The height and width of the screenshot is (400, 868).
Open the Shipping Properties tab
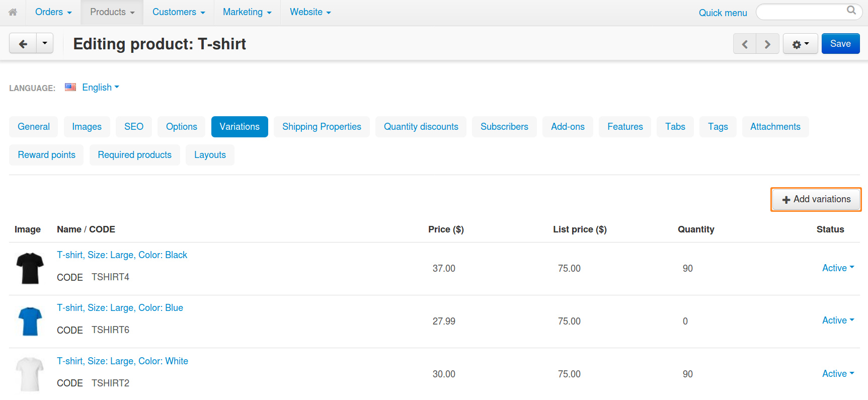[x=322, y=127]
